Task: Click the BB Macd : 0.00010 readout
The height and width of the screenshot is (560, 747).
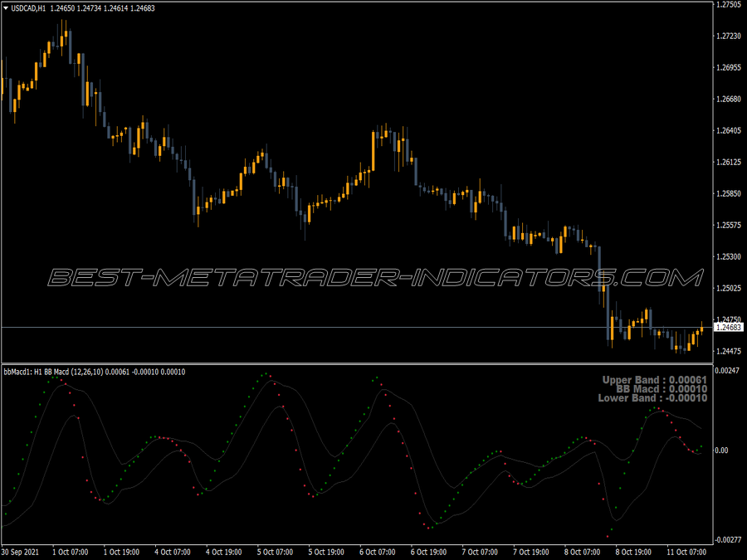Action: pyautogui.click(x=662, y=389)
